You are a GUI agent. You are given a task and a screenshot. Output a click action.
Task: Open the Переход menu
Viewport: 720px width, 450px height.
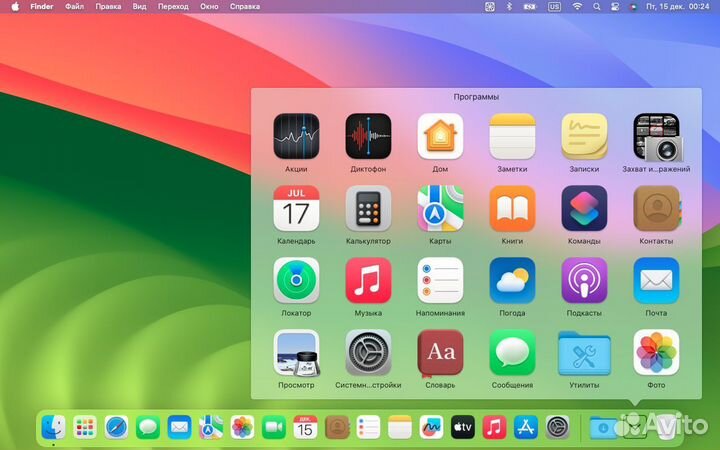click(173, 6)
